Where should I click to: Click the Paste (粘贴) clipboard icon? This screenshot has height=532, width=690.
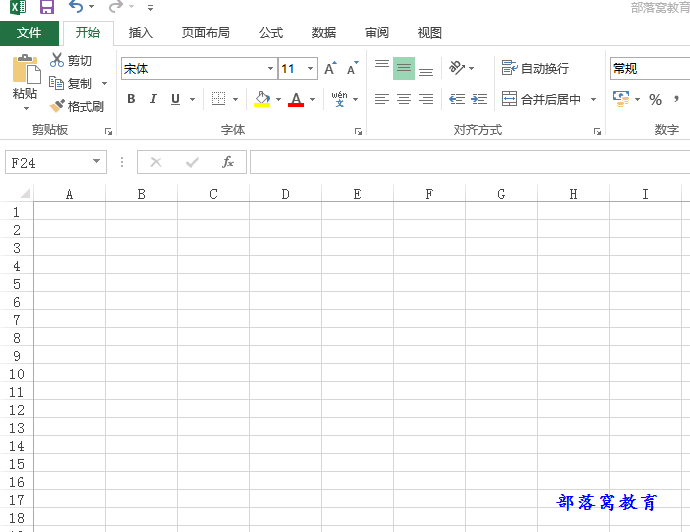pos(26,69)
